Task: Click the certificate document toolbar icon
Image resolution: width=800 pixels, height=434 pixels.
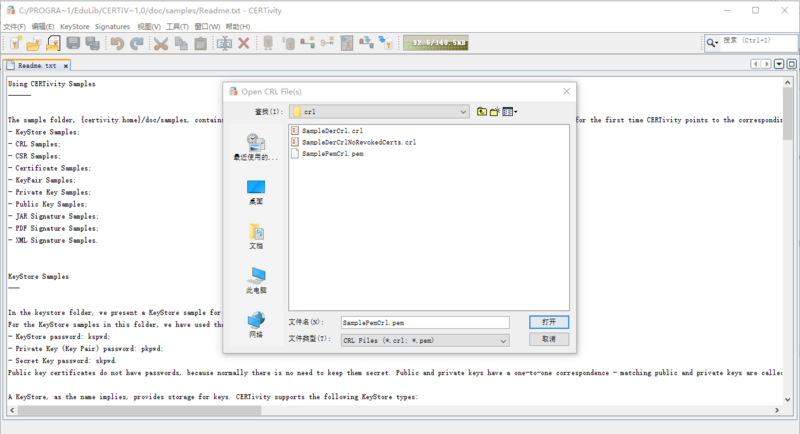Action: click(x=347, y=43)
